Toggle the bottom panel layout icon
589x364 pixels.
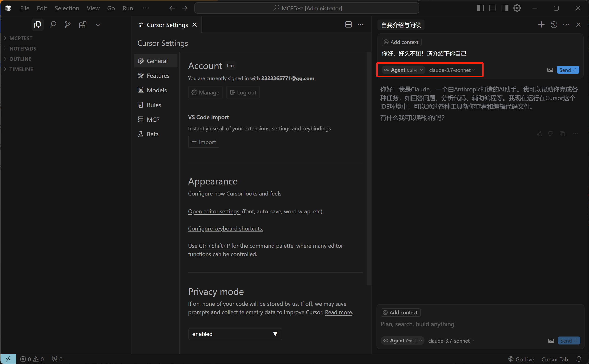point(493,8)
